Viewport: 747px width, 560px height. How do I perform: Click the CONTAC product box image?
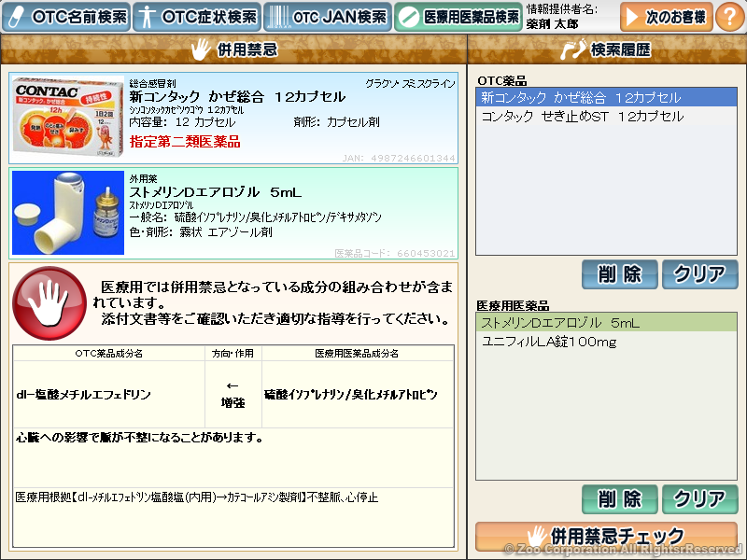point(68,118)
